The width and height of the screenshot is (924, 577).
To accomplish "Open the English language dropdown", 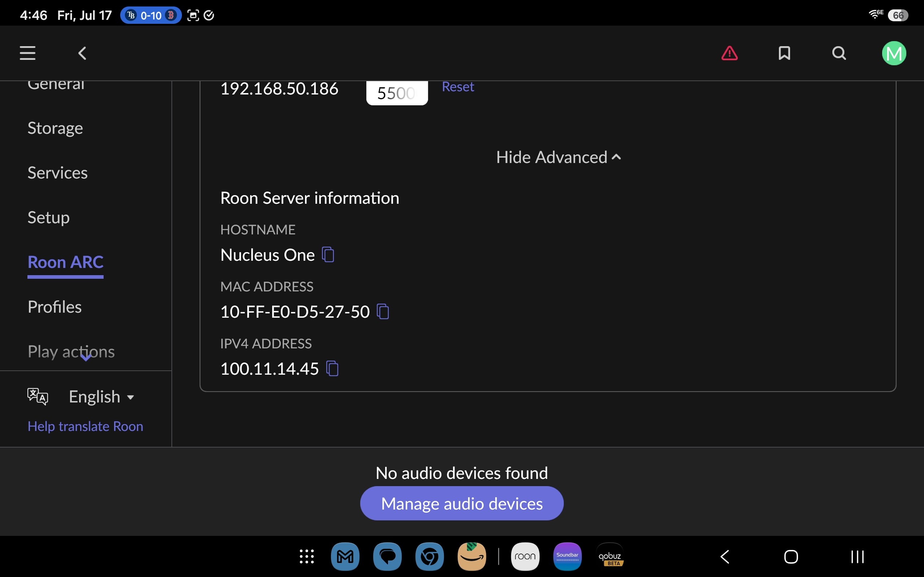I will [x=101, y=396].
